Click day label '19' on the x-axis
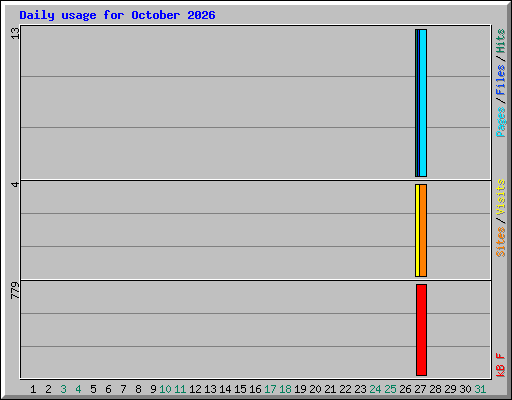Image resolution: width=512 pixels, height=400 pixels. click(300, 389)
